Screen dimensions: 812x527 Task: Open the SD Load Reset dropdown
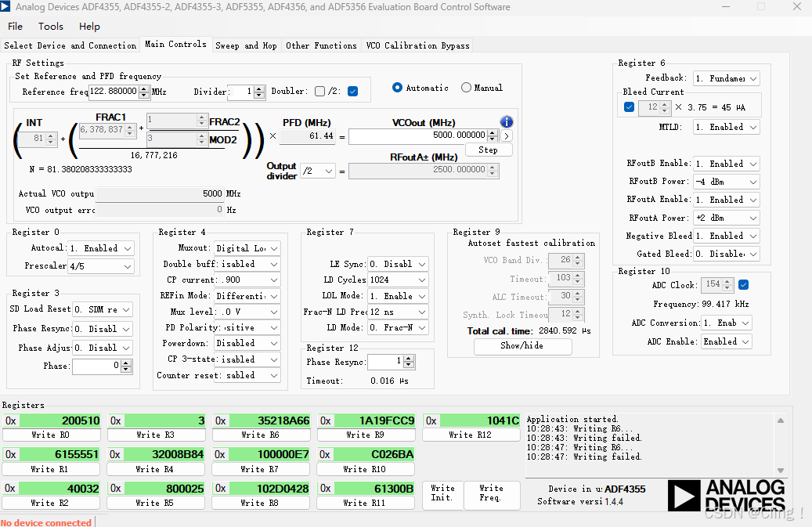pos(103,309)
